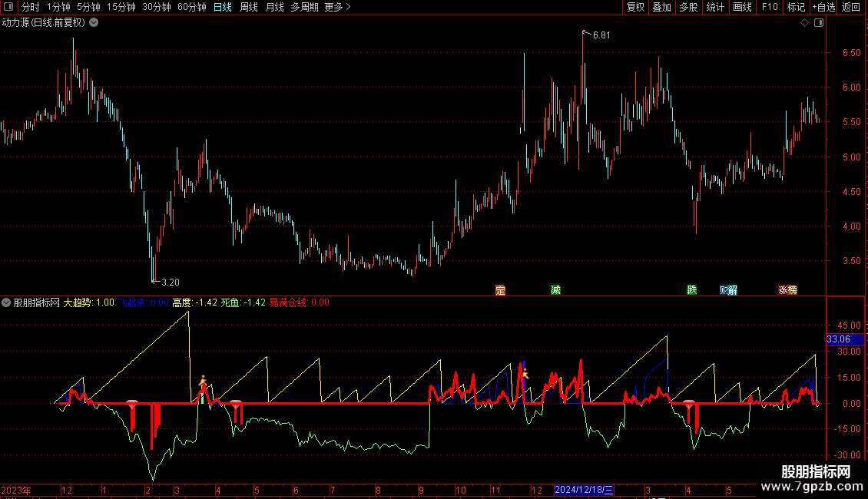This screenshot has width=868, height=499.
Task: Open the 多股 multi-stock view
Action: [688, 7]
